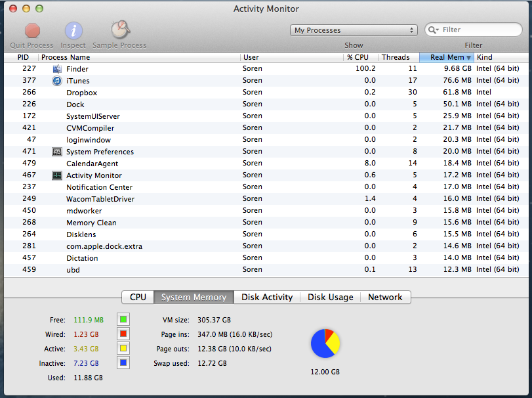The height and width of the screenshot is (398, 532).
Task: Select the mdworker process row
Action: pos(266,211)
